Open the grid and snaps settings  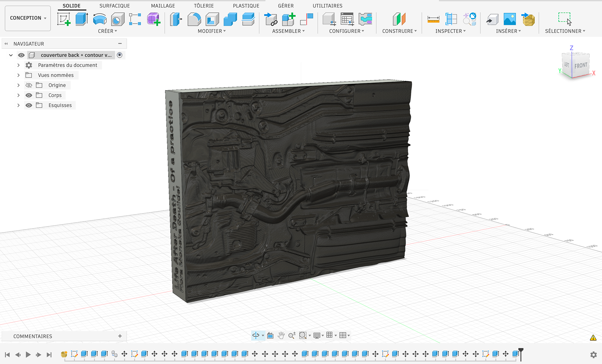331,335
